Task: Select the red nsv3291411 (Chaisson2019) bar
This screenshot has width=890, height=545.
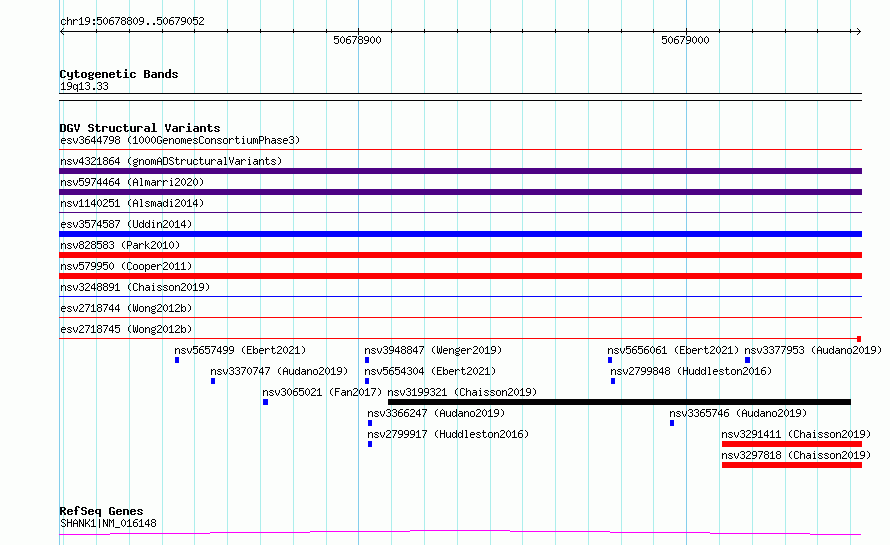Action: 792,444
